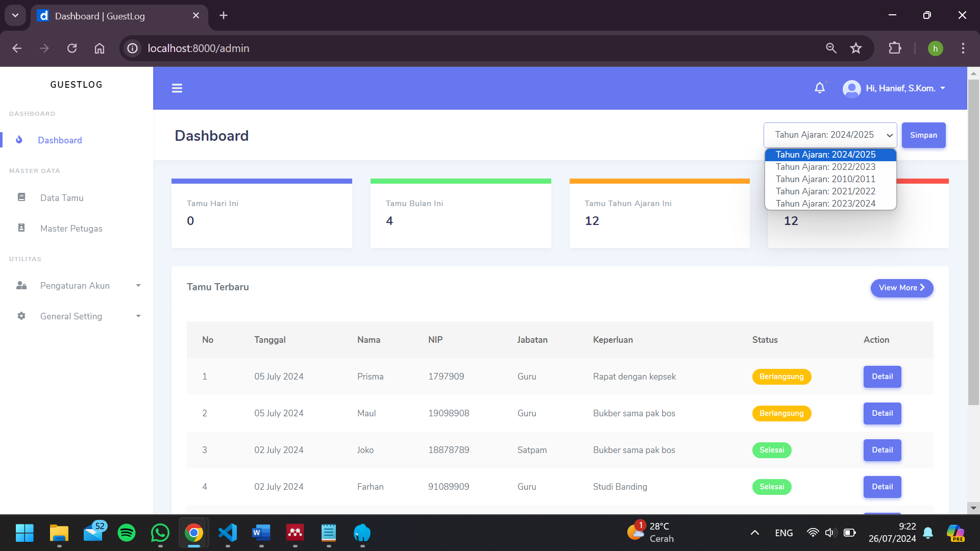
Task: Open the notification bell in header
Action: pos(819,88)
